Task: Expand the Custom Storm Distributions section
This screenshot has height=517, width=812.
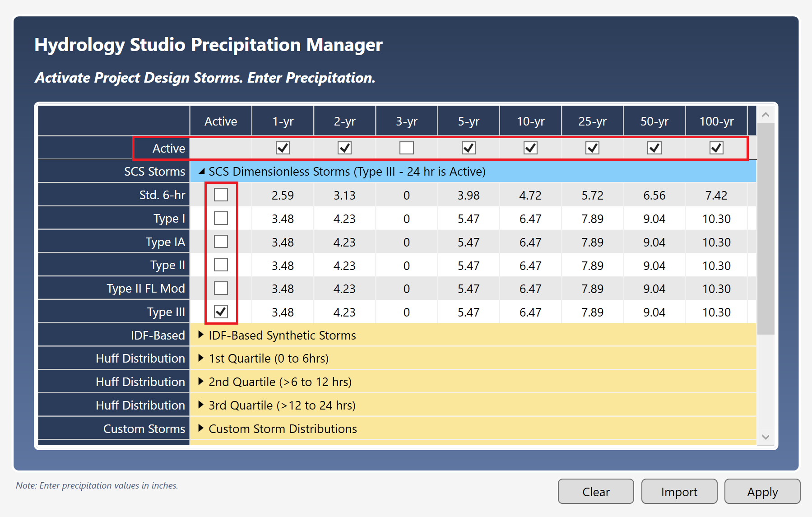Action: [x=200, y=429]
